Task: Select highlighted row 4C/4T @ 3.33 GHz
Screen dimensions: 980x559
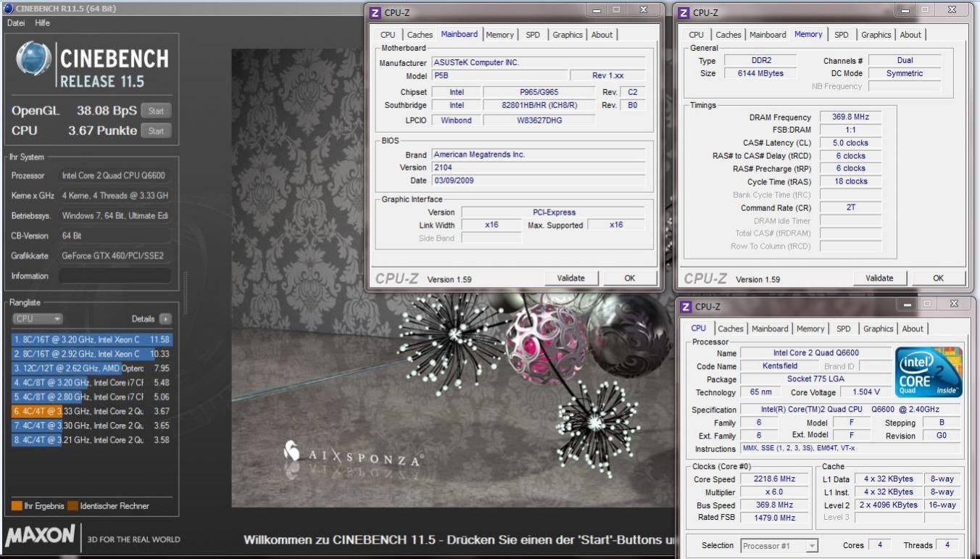Action: (92, 411)
